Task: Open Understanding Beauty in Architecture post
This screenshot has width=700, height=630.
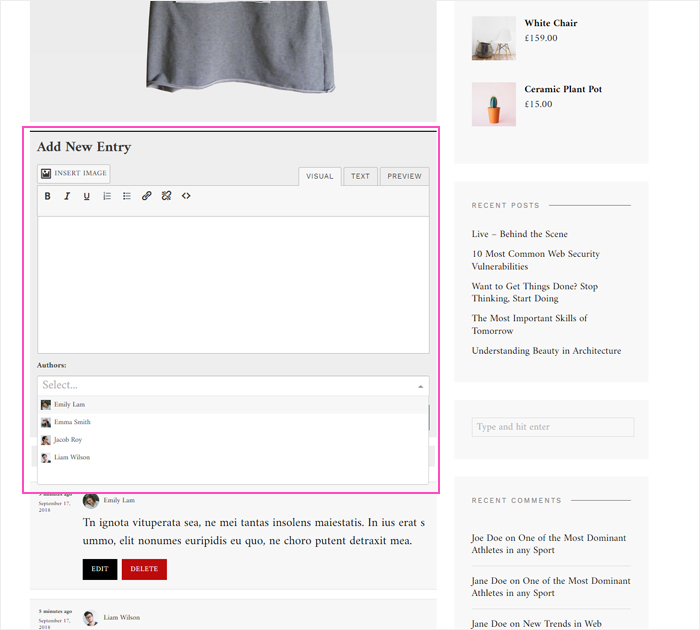Action: 546,351
